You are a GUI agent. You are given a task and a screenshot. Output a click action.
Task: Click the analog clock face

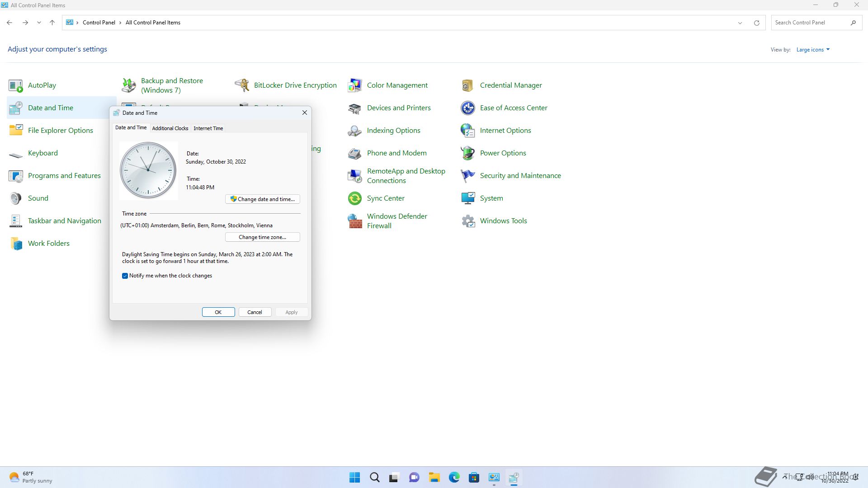[148, 170]
